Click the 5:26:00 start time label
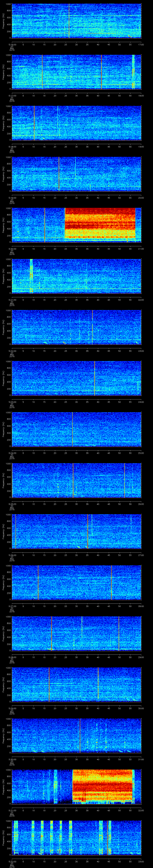 12,555
